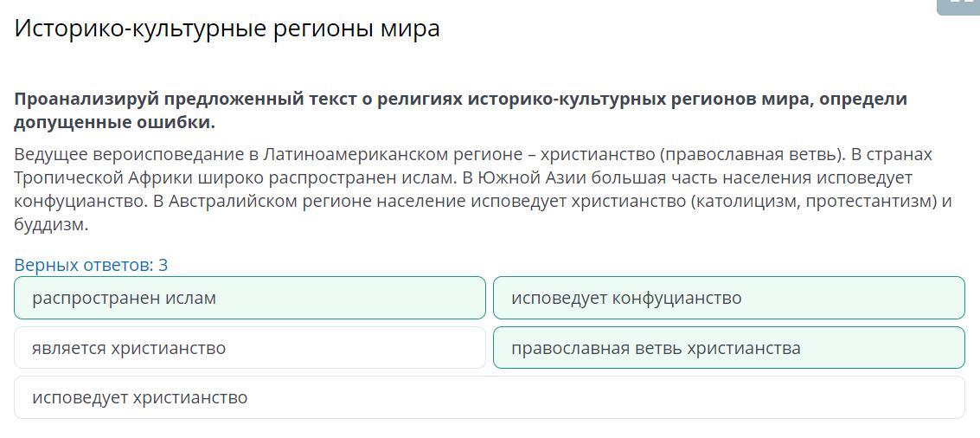Choose the answer "исповедует христианство"

coord(489,397)
